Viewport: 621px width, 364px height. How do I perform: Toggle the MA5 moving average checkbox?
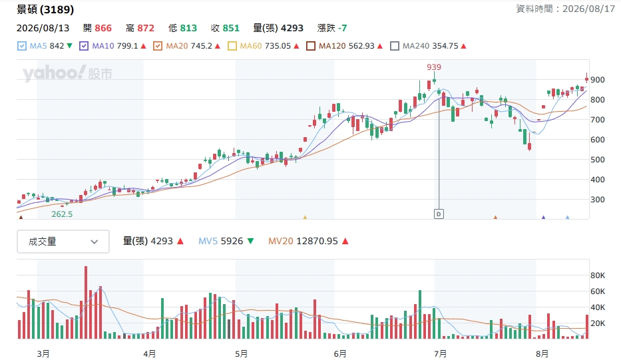pos(22,46)
